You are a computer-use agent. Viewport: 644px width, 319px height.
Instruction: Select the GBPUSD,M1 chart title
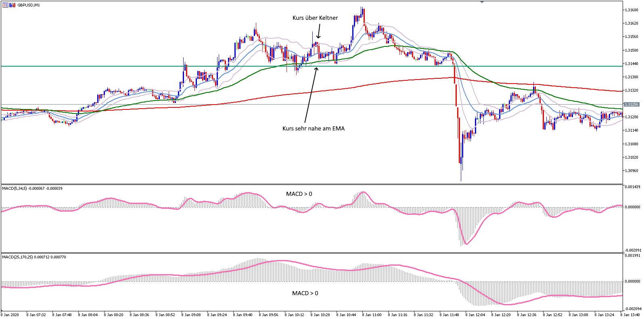click(x=29, y=5)
